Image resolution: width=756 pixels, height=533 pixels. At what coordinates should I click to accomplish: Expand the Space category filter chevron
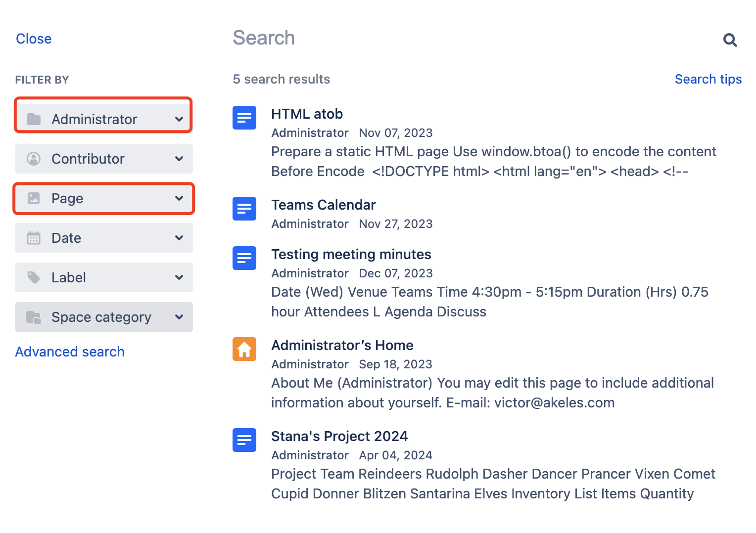point(179,317)
